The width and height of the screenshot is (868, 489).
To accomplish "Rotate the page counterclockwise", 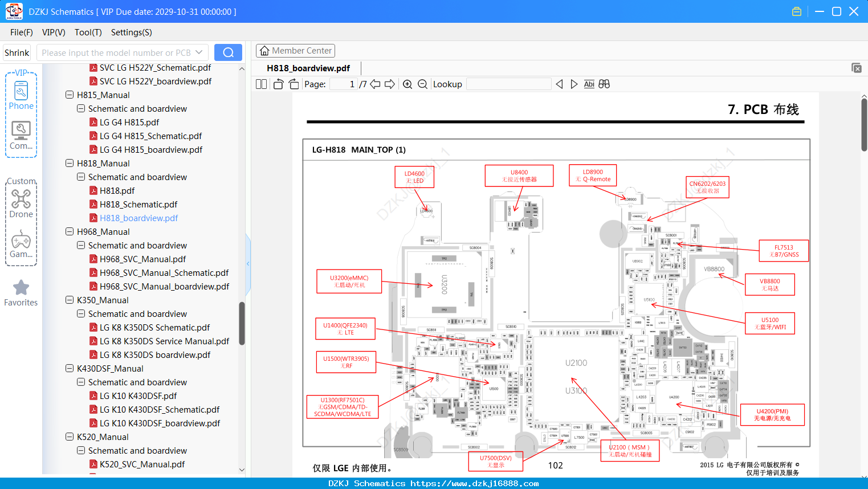I will point(278,84).
